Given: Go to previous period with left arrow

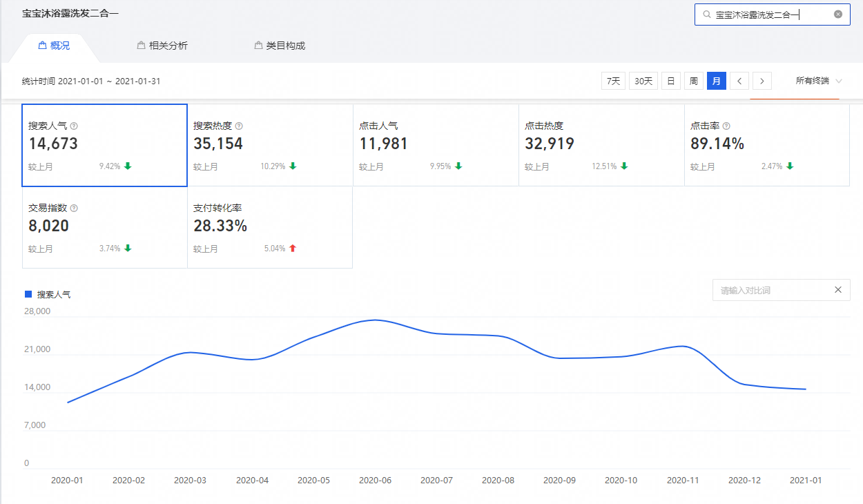Looking at the screenshot, I should coord(739,81).
